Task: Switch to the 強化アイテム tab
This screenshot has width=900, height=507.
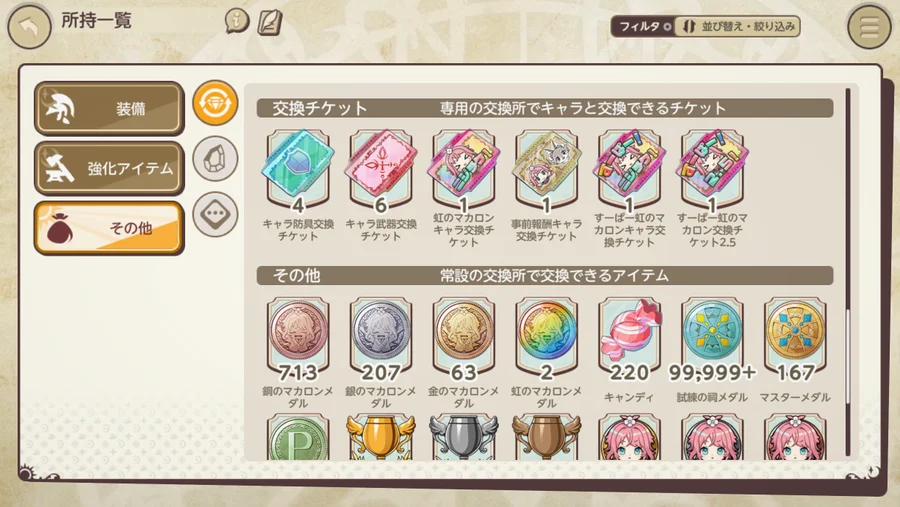Action: click(x=109, y=168)
